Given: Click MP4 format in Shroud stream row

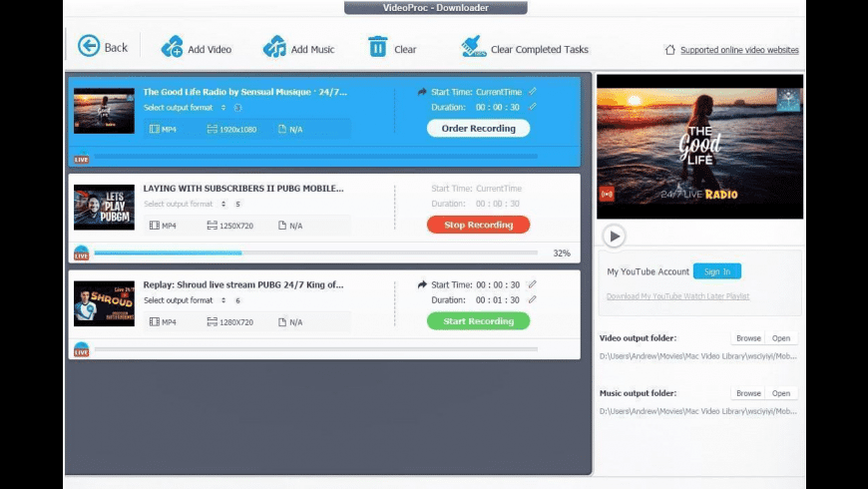Looking at the screenshot, I should [163, 321].
